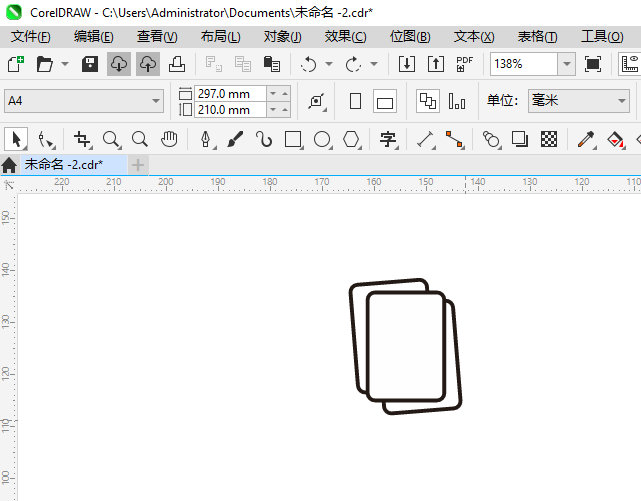Select the Crop tool

(x=81, y=139)
